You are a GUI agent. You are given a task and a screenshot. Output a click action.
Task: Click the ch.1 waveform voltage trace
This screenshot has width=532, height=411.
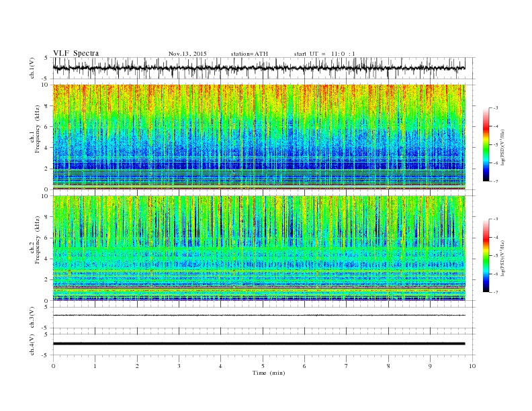click(259, 68)
